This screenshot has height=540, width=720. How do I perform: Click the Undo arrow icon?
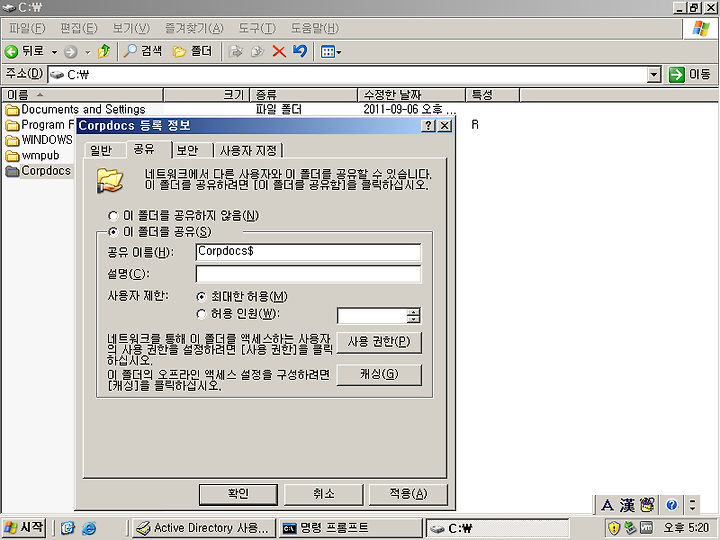pos(299,51)
